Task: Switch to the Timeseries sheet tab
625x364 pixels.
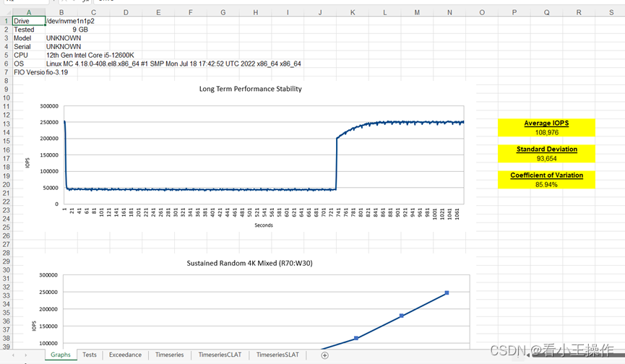Action: coord(169,355)
